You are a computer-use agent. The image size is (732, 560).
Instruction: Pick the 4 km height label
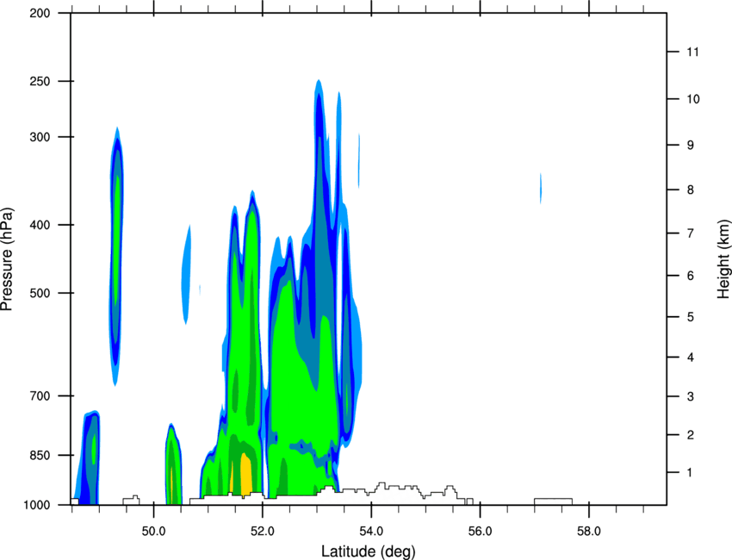click(x=691, y=358)
